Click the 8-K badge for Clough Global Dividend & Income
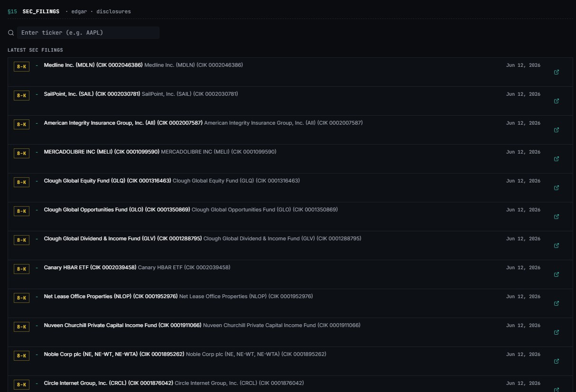The image size is (576, 392). (21, 240)
